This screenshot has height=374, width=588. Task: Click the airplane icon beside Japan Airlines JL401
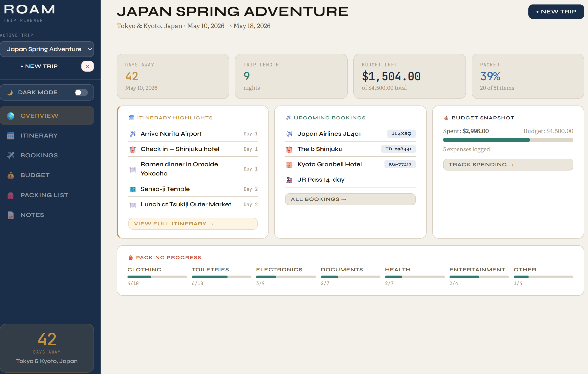click(x=289, y=134)
